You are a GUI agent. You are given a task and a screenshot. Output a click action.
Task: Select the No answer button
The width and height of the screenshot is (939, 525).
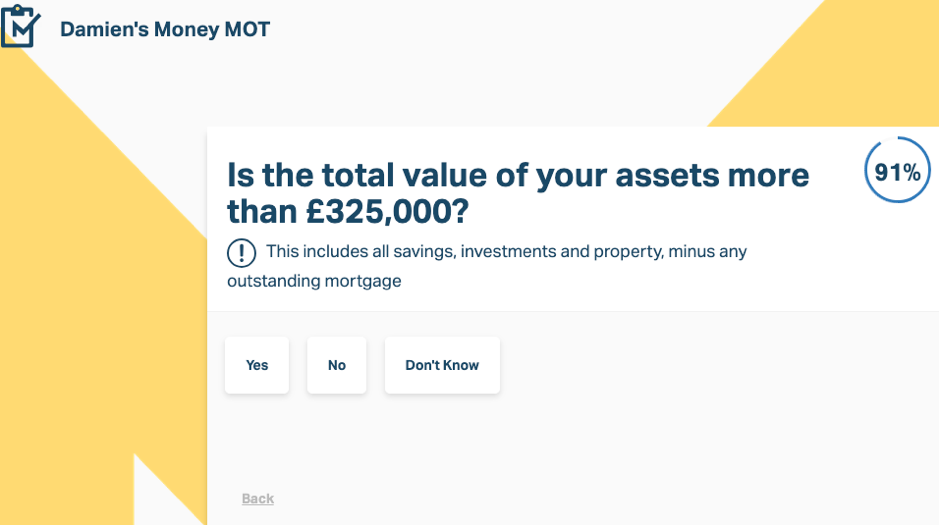pyautogui.click(x=337, y=365)
